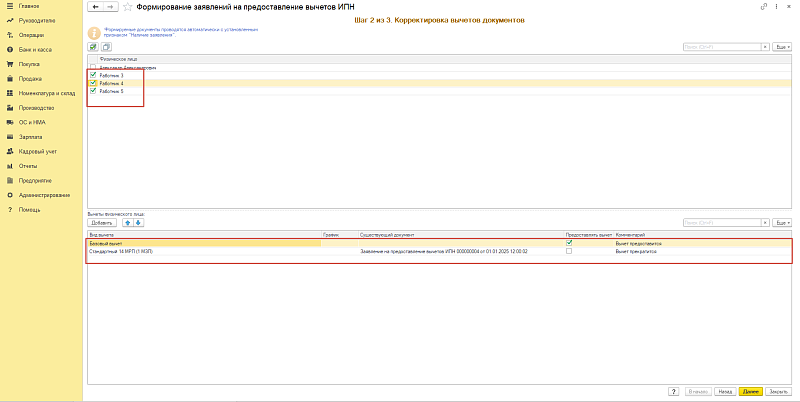Click the check all rows icon
The width and height of the screenshot is (800, 402).
point(94,47)
